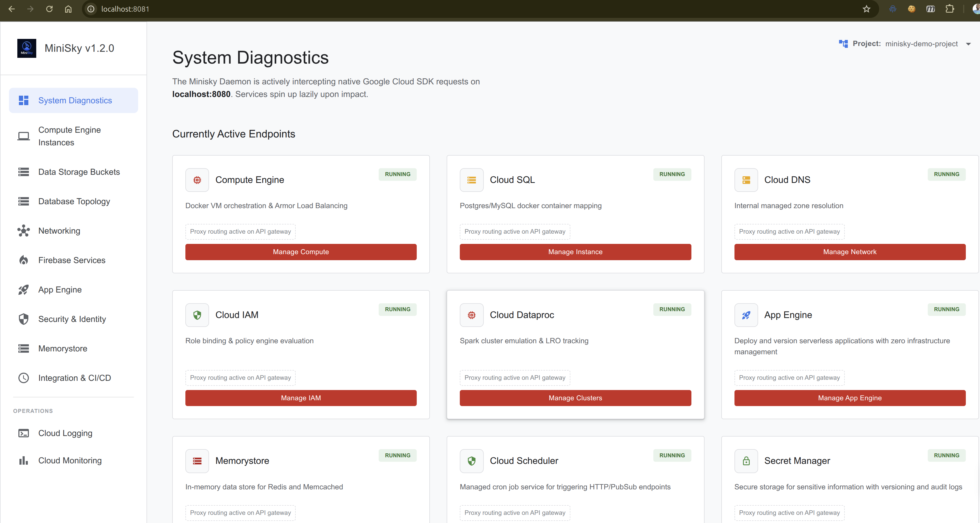Click the App Engine rocket icon in sidebar
Image resolution: width=980 pixels, height=523 pixels.
24,290
